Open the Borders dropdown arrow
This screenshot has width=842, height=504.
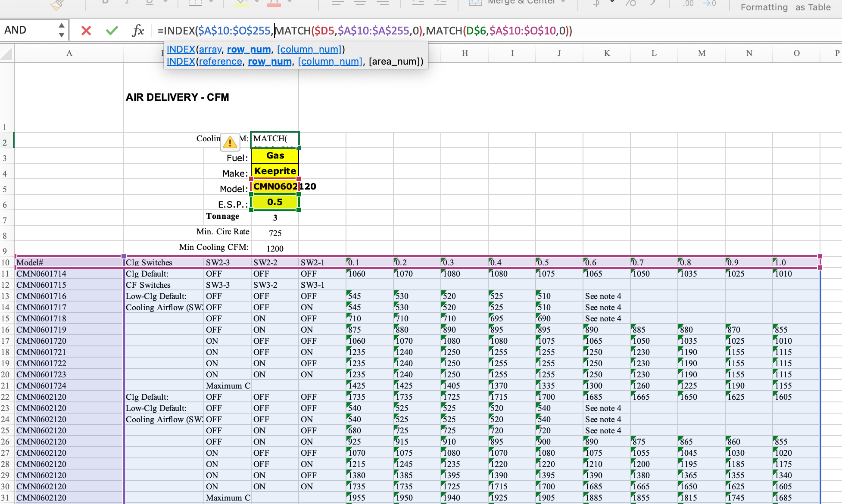tap(211, 2)
